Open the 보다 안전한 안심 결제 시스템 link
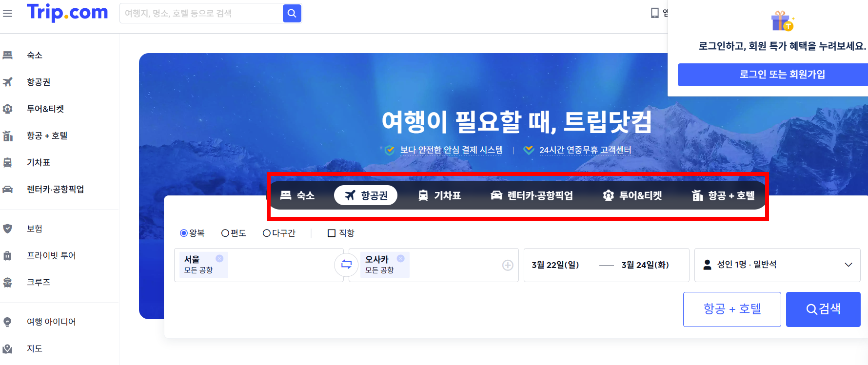Image resolution: width=868 pixels, height=365 pixels. 451,150
